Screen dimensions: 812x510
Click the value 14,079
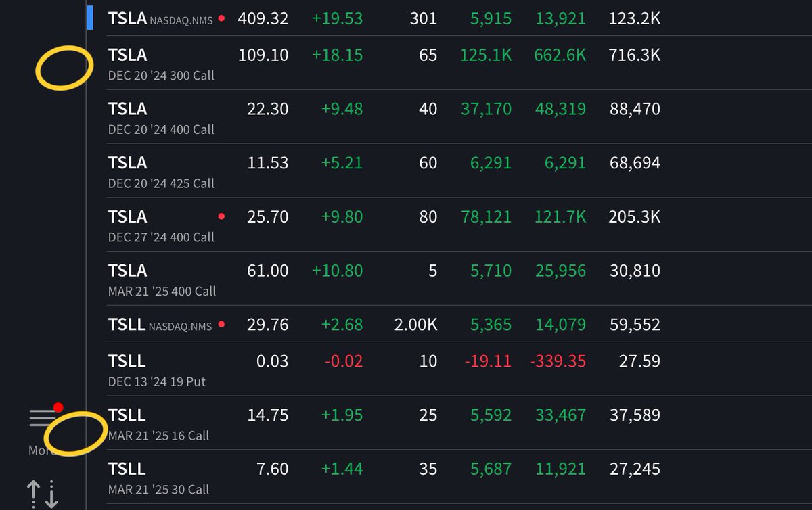pos(560,325)
